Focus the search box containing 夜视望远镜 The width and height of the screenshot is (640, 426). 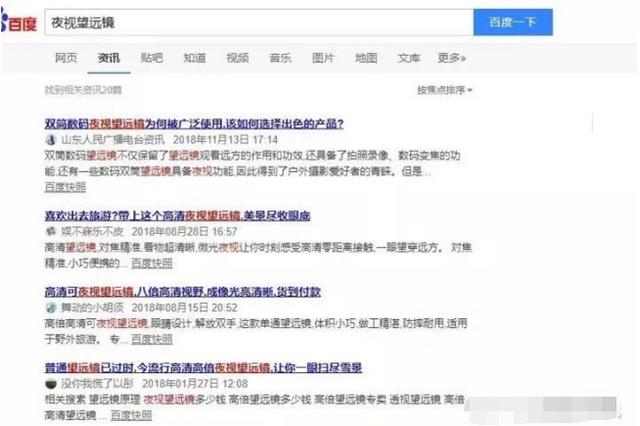pyautogui.click(x=259, y=22)
